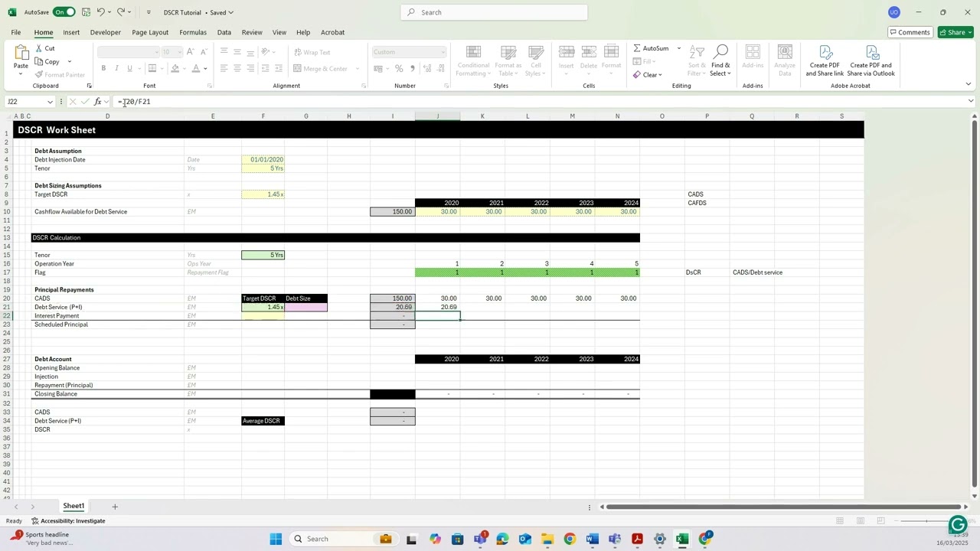Select the Sheet1 worksheet tab

click(73, 507)
